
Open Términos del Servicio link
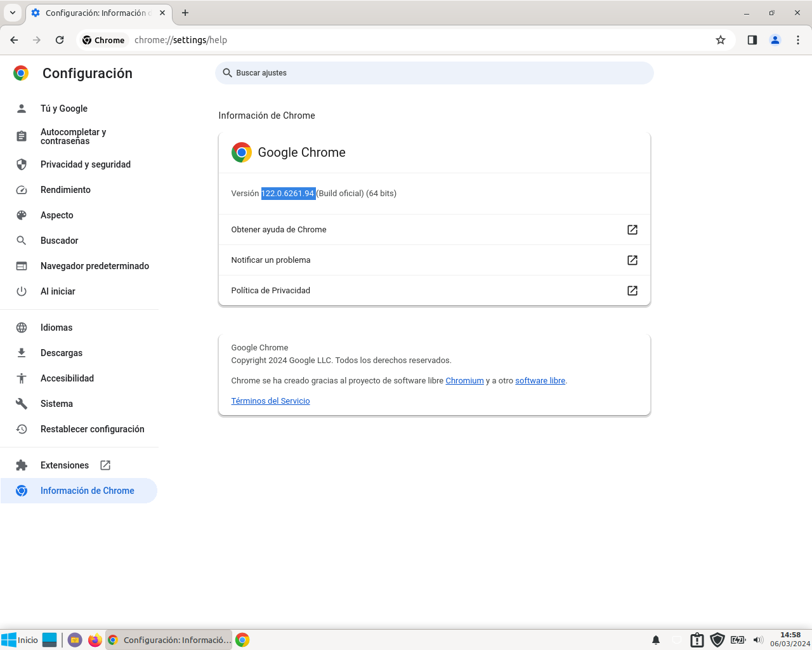(x=270, y=401)
